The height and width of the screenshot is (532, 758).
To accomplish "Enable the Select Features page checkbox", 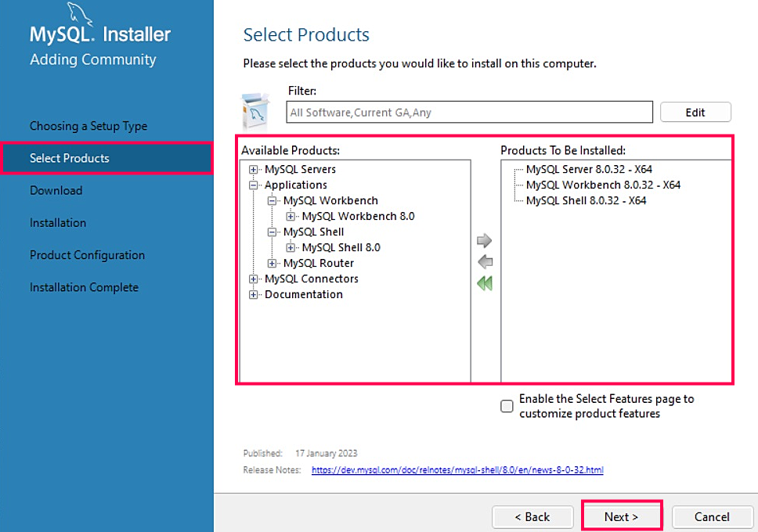I will click(x=507, y=406).
